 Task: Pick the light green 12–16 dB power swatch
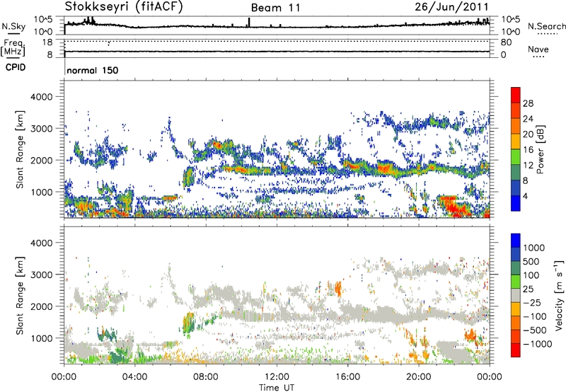[x=516, y=157]
